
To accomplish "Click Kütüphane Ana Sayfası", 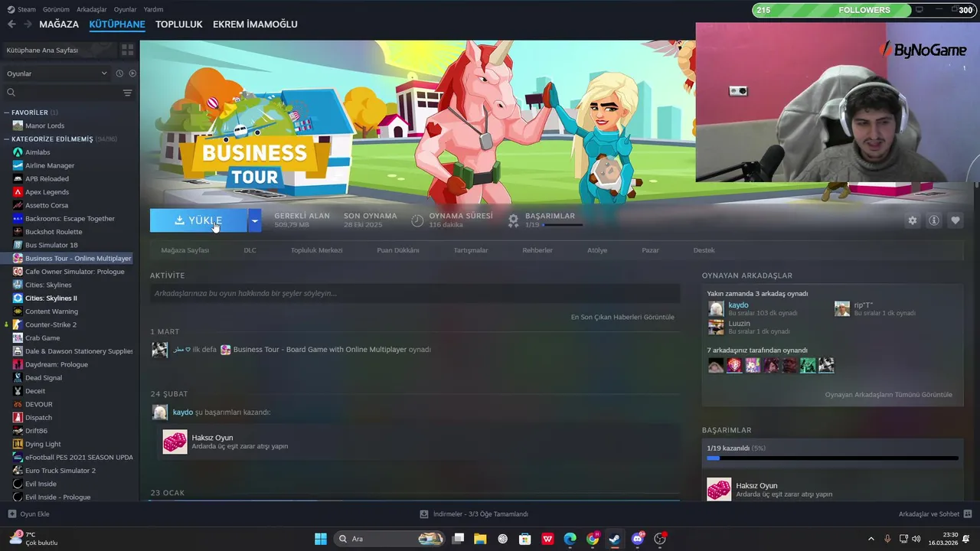I will (42, 50).
